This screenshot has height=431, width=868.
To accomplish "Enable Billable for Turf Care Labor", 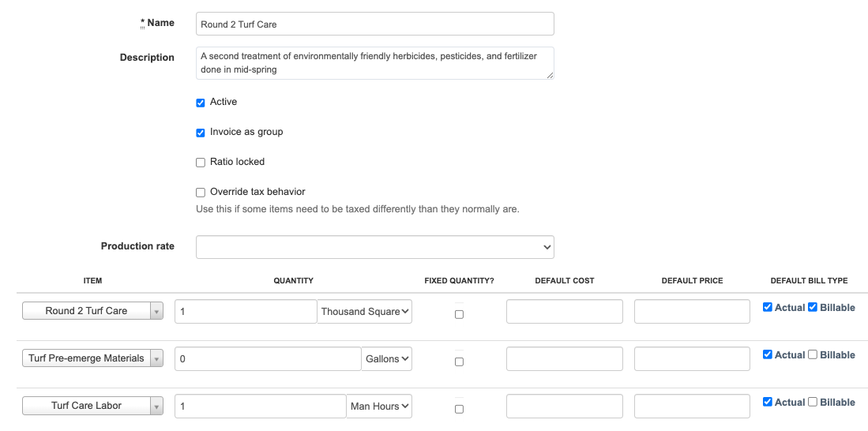I will 812,403.
